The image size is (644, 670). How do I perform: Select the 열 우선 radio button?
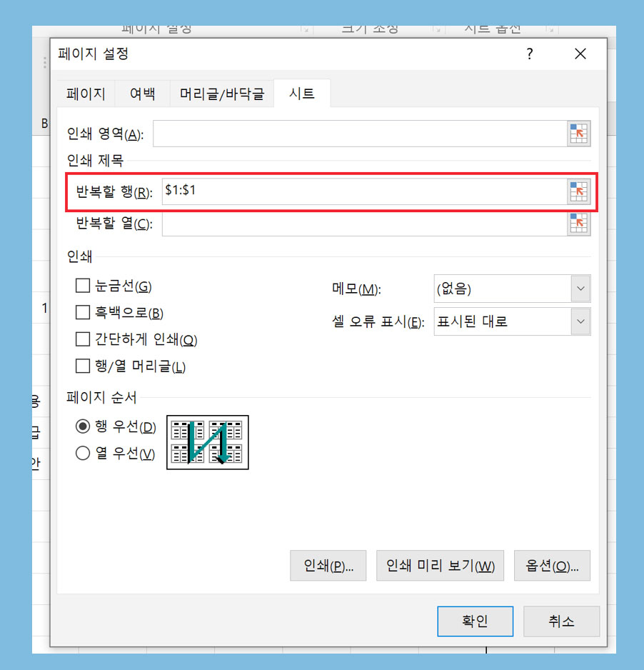click(82, 453)
